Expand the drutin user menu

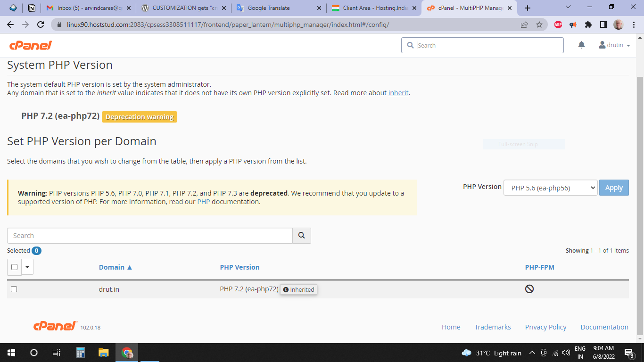pos(614,45)
